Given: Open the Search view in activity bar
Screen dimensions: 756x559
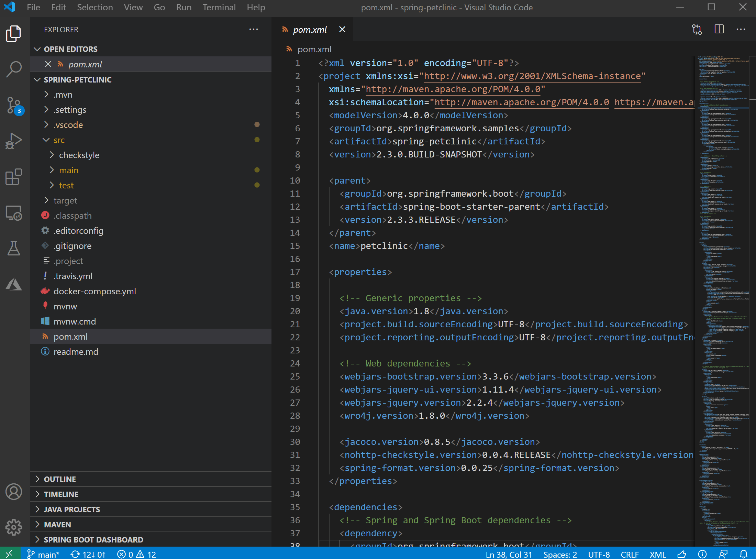Looking at the screenshot, I should tap(14, 69).
